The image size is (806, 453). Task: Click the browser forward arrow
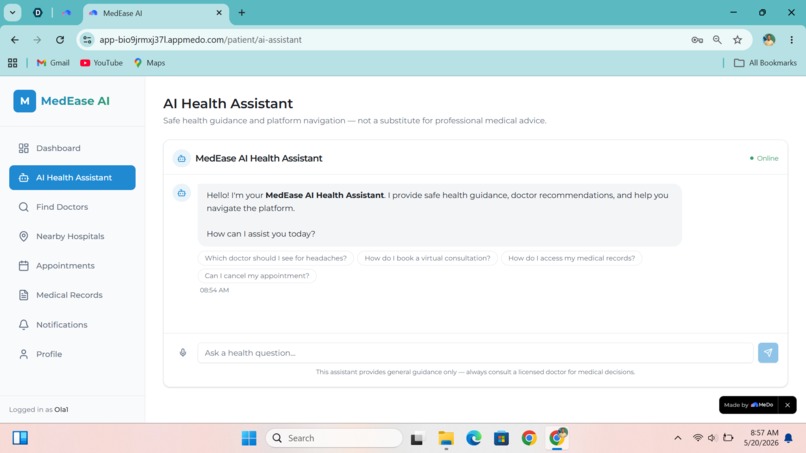37,40
